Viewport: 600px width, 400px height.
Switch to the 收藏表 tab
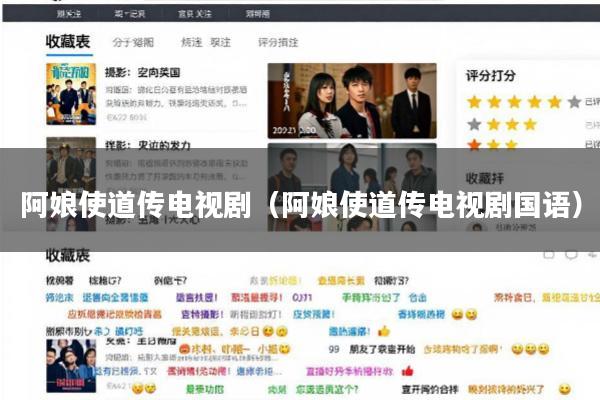point(68,42)
